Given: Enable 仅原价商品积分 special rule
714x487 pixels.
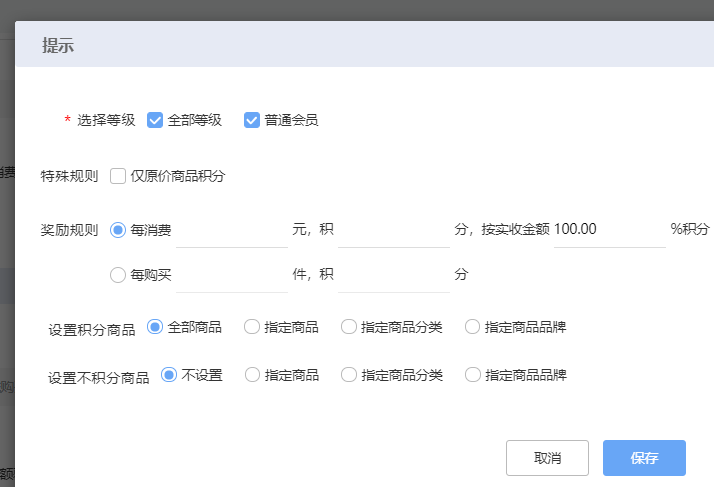Looking at the screenshot, I should [118, 176].
